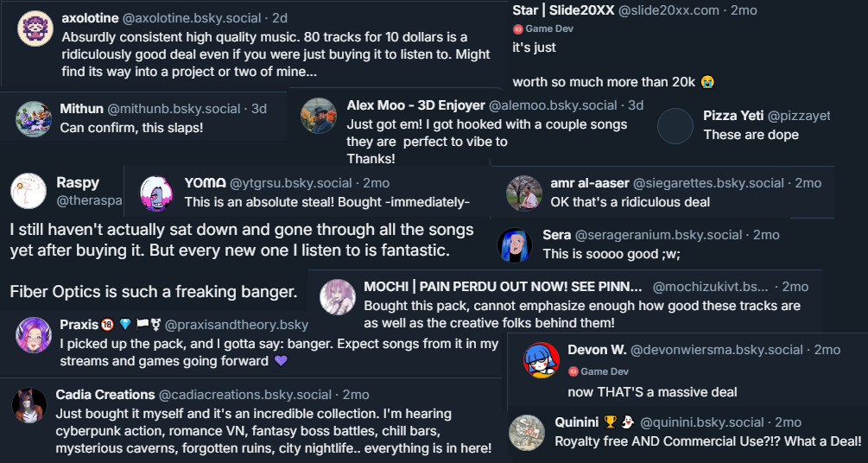Open Cadia Creations' avatar

point(29,405)
